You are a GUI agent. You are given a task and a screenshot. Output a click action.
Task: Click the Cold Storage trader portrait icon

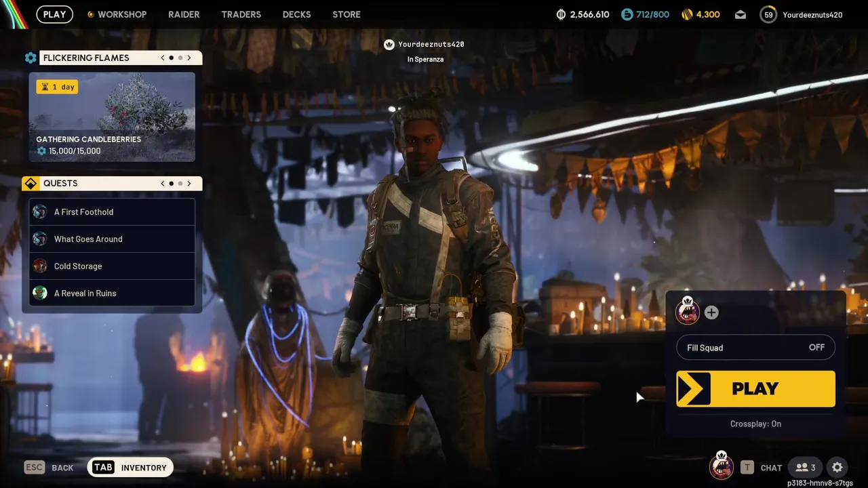click(x=40, y=266)
